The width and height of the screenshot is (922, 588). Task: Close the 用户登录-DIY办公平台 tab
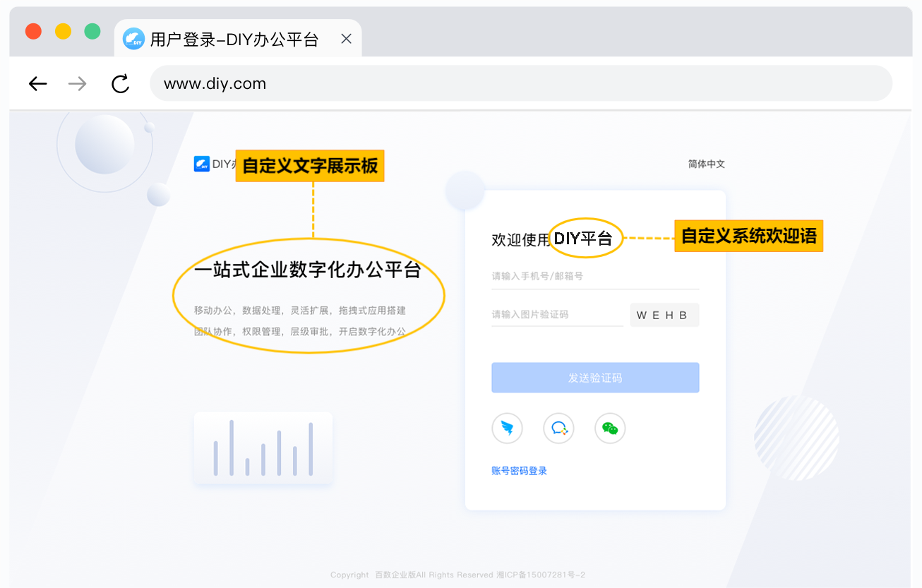tap(346, 39)
